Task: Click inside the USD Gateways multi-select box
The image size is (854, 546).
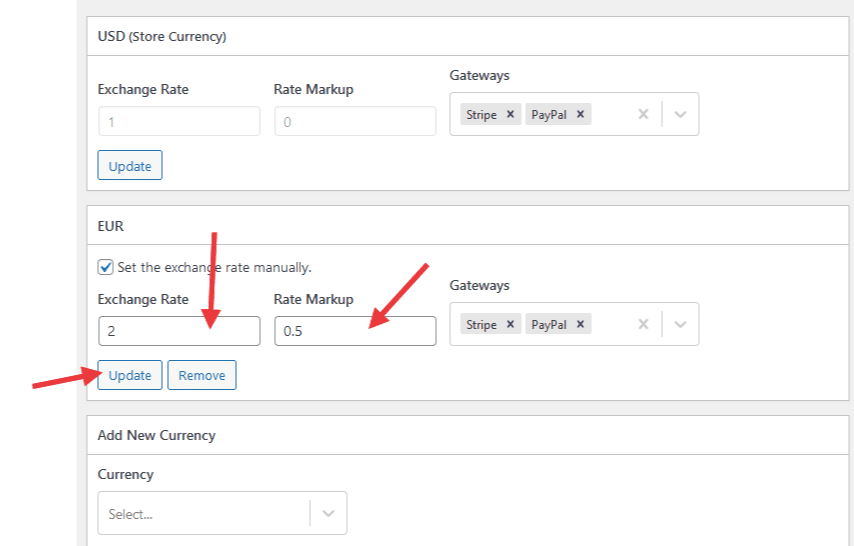Action: [611, 114]
